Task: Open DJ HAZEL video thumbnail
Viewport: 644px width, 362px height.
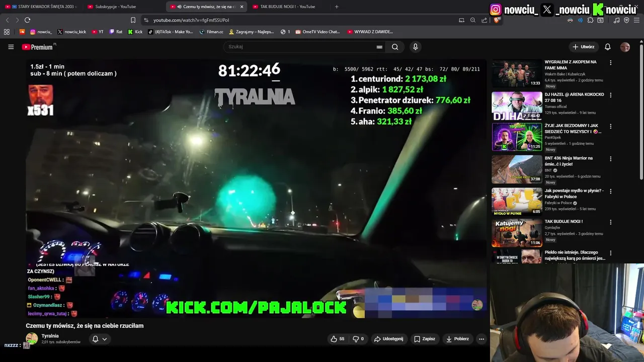Action: click(517, 106)
